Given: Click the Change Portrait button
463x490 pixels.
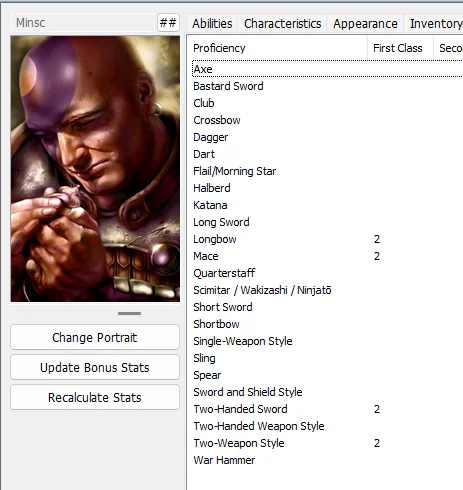Looking at the screenshot, I should pos(95,337).
